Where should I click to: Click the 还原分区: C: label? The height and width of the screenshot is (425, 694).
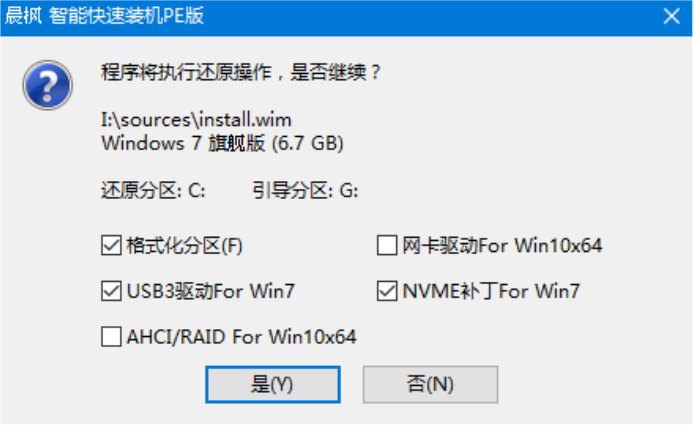153,191
